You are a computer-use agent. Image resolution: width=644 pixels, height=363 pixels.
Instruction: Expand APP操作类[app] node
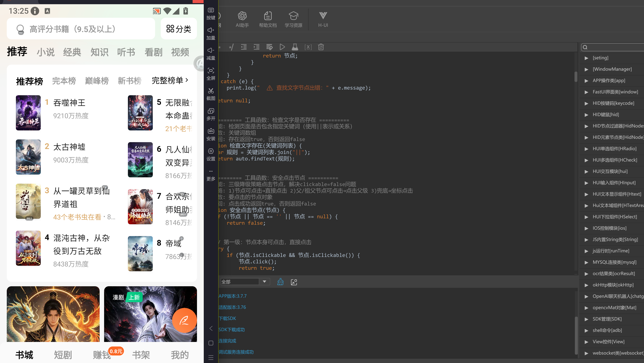(x=586, y=81)
